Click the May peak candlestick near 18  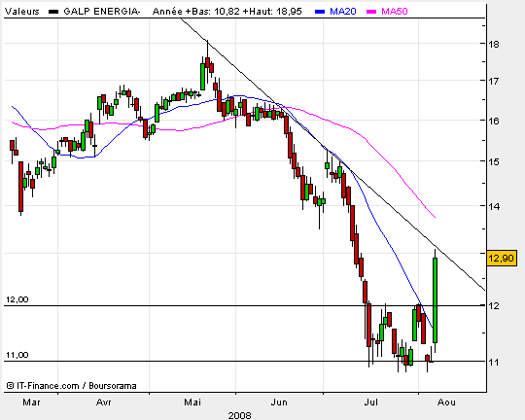point(208,62)
